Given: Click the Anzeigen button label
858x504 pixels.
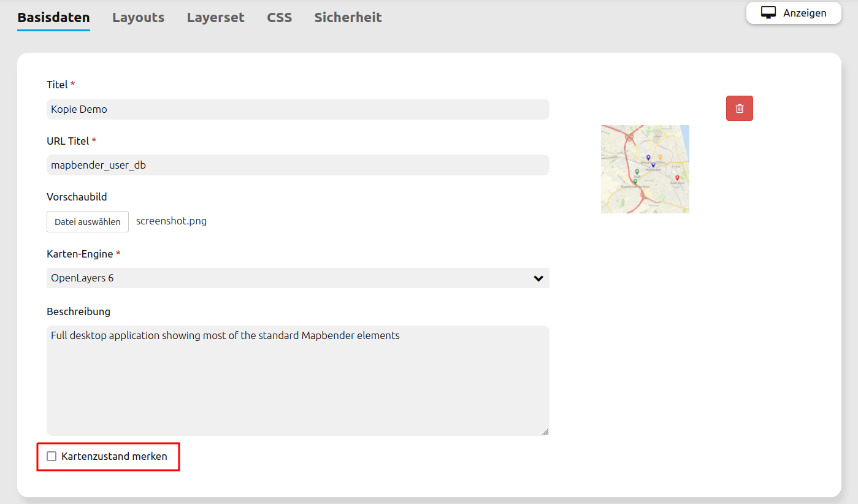Looking at the screenshot, I should click(x=804, y=13).
